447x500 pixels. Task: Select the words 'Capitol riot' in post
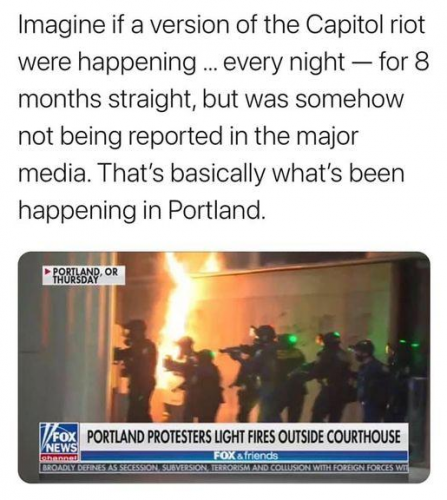tap(365, 25)
